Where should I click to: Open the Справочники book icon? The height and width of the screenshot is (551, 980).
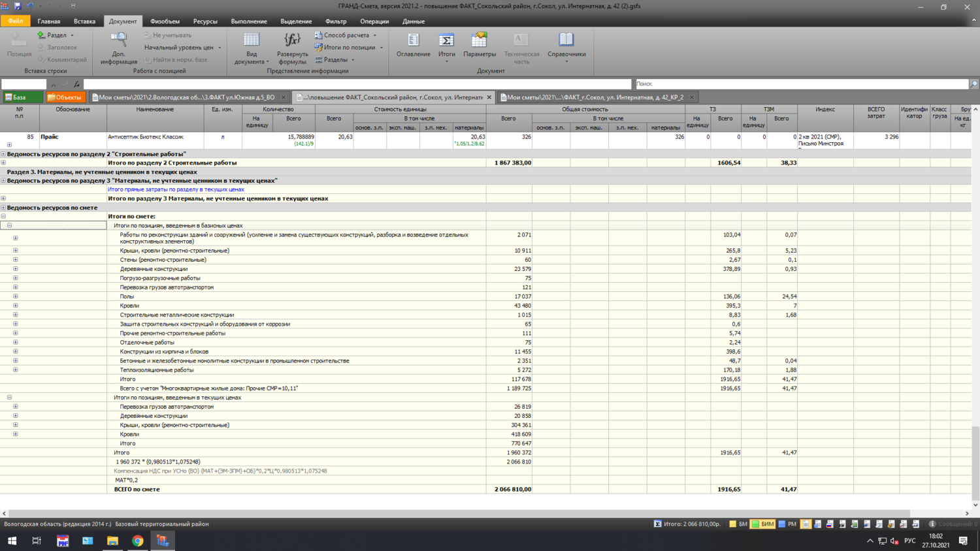pyautogui.click(x=566, y=40)
